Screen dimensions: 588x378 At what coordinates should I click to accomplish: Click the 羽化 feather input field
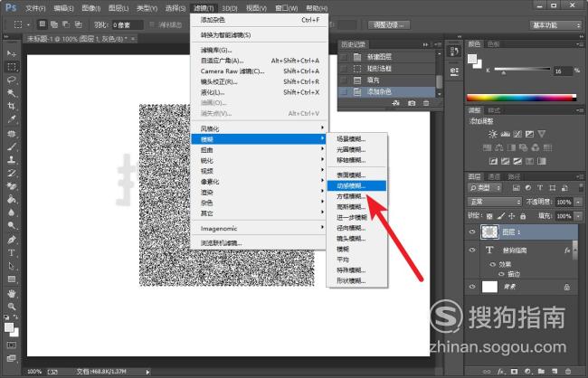point(128,25)
